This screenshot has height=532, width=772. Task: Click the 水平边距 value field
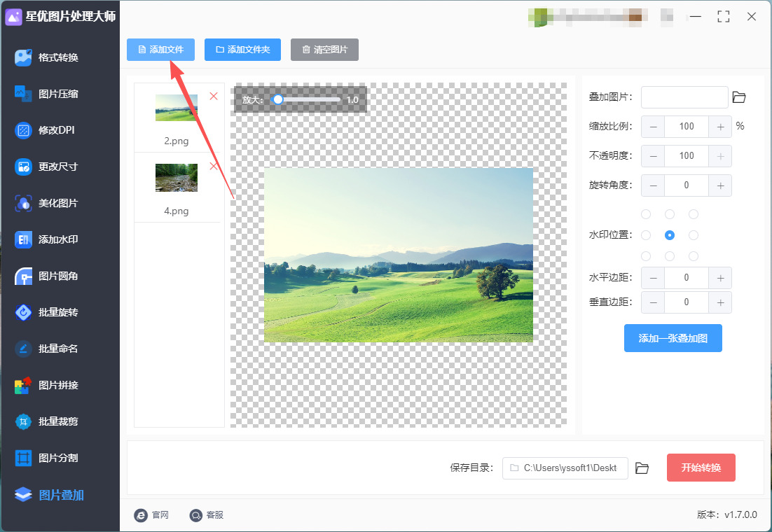pyautogui.click(x=687, y=278)
